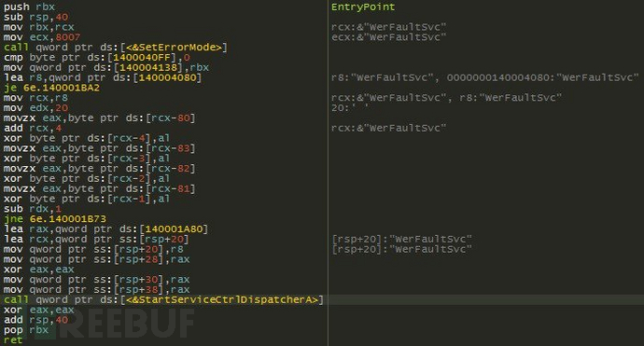Click the first rsp+20 WerFaultSvc comment
644x346 pixels.
pos(401,239)
